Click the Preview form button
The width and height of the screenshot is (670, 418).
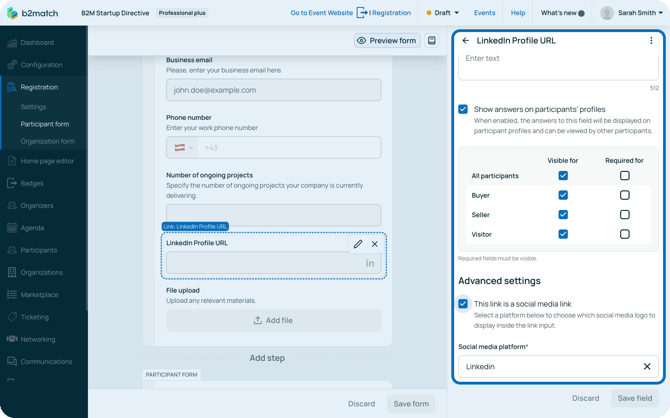pyautogui.click(x=386, y=41)
